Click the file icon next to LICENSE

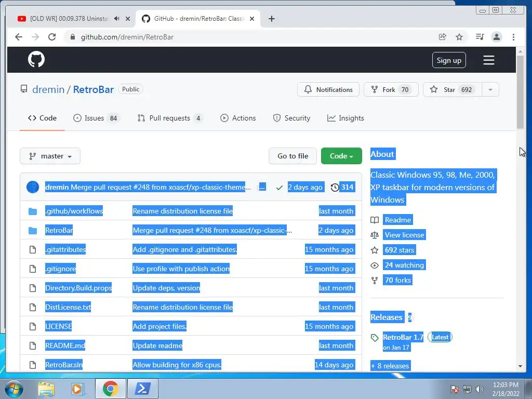pos(33,326)
